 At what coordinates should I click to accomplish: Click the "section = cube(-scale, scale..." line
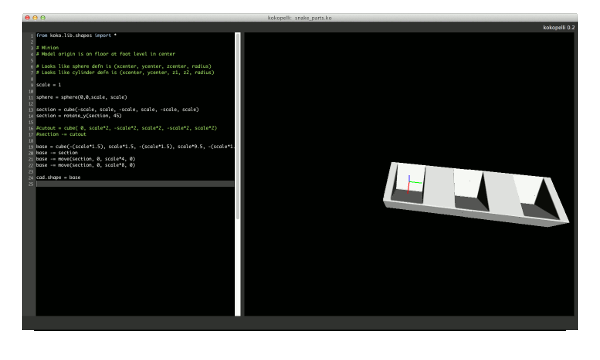117,109
